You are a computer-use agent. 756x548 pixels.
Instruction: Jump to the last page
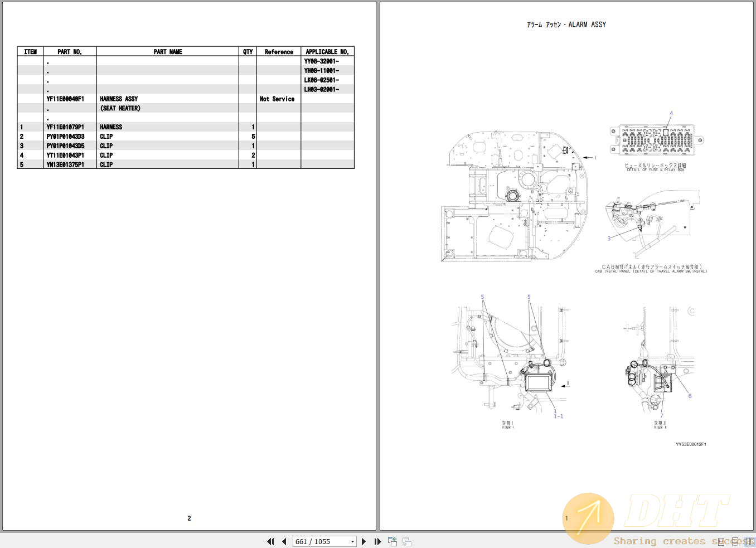click(377, 541)
